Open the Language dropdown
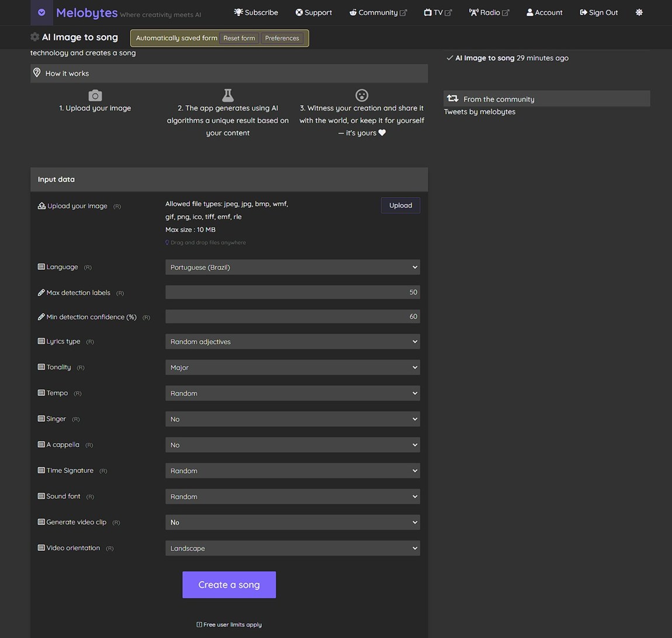 292,267
